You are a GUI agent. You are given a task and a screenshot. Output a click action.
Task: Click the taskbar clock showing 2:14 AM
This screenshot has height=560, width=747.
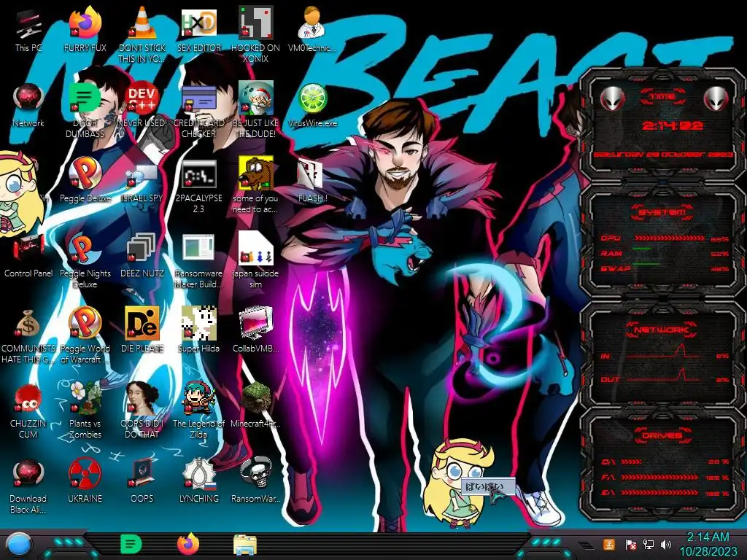pyautogui.click(x=708, y=544)
